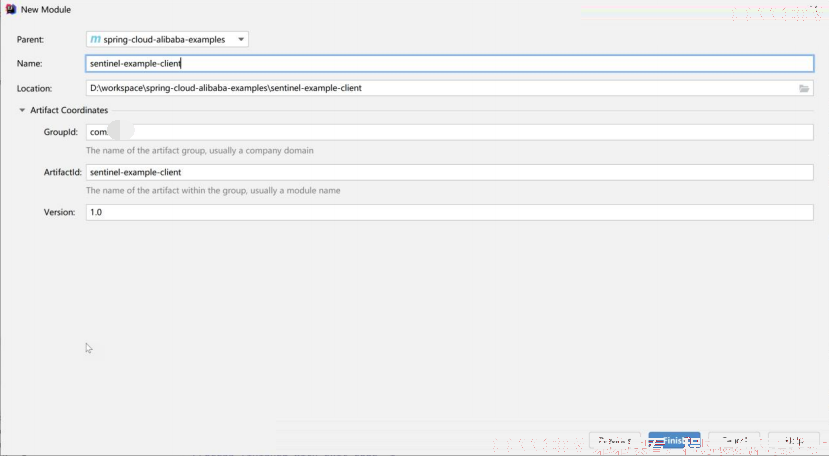This screenshot has height=456, width=829.
Task: Click into the Name input field
Action: tap(449, 63)
